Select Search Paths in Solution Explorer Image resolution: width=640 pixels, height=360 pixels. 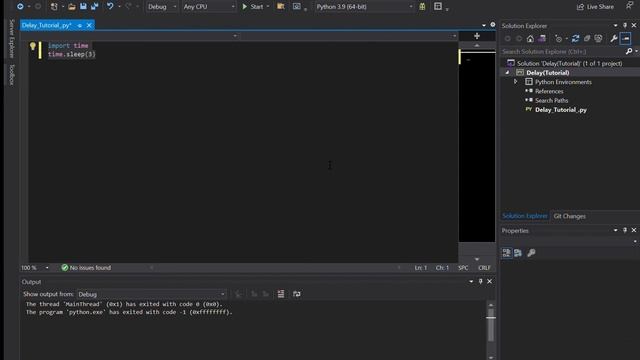coord(551,100)
